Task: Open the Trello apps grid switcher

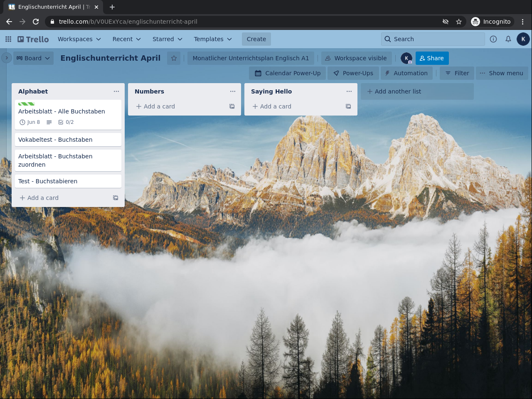Action: click(x=8, y=39)
